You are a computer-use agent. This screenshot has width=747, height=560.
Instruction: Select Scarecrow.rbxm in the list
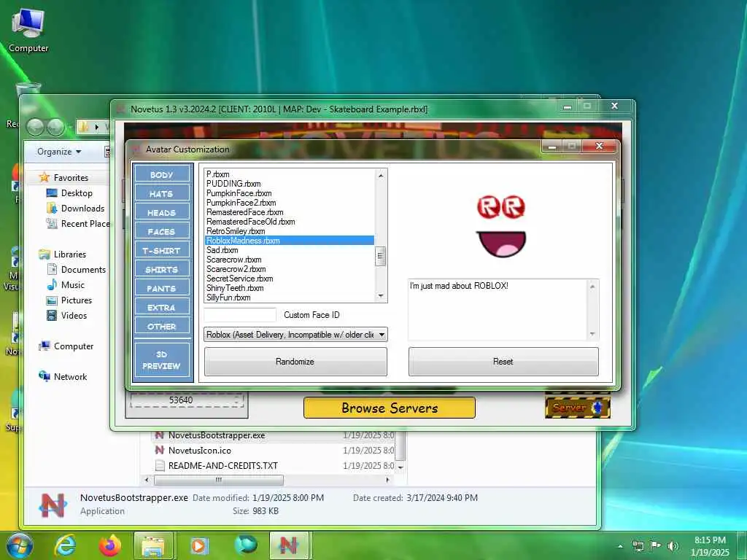pyautogui.click(x=290, y=260)
